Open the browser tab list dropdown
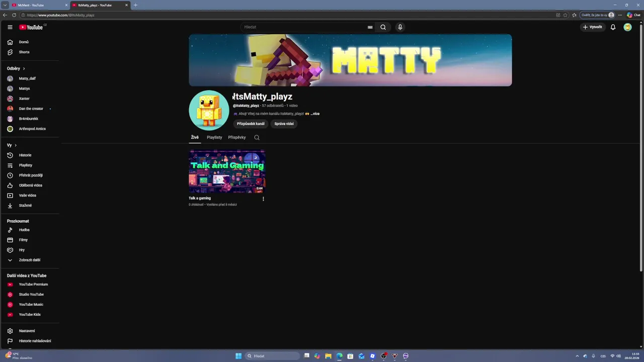The height and width of the screenshot is (362, 644). 5,5
